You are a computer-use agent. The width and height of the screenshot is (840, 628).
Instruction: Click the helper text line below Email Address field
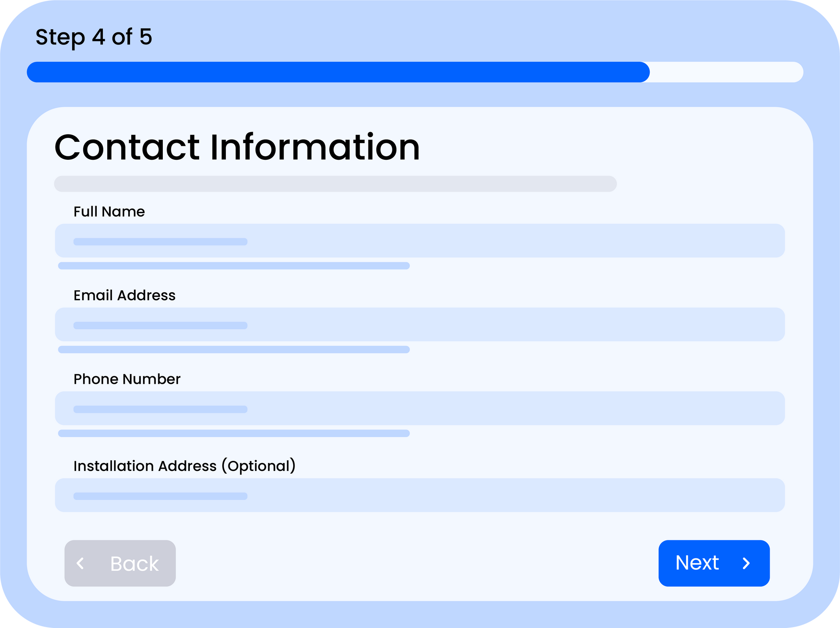pyautogui.click(x=234, y=350)
